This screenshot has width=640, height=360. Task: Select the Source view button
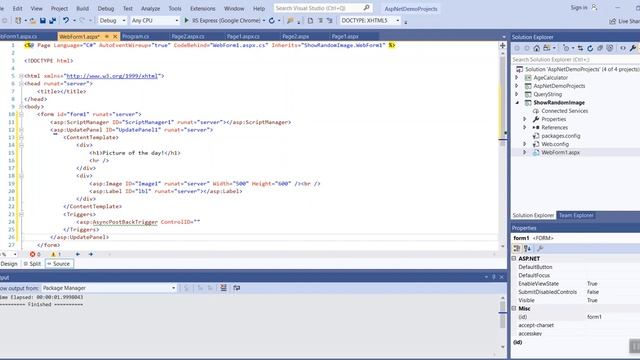[x=59, y=264]
